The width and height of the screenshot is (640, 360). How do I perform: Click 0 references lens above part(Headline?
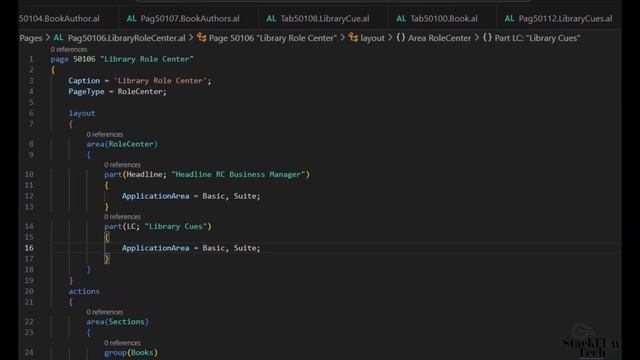[x=122, y=165]
